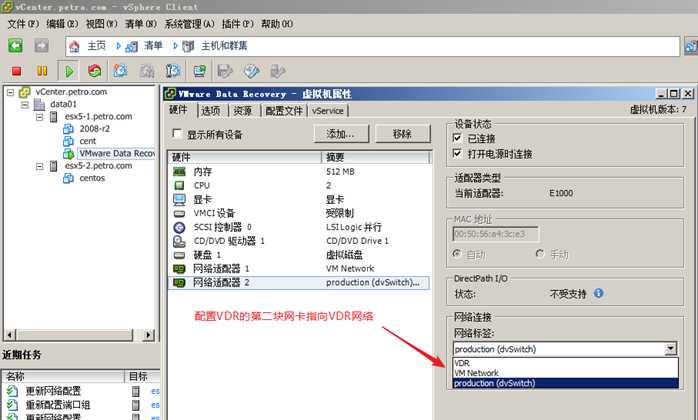Click the inventory tree scroll-left arrow

coord(10,334)
